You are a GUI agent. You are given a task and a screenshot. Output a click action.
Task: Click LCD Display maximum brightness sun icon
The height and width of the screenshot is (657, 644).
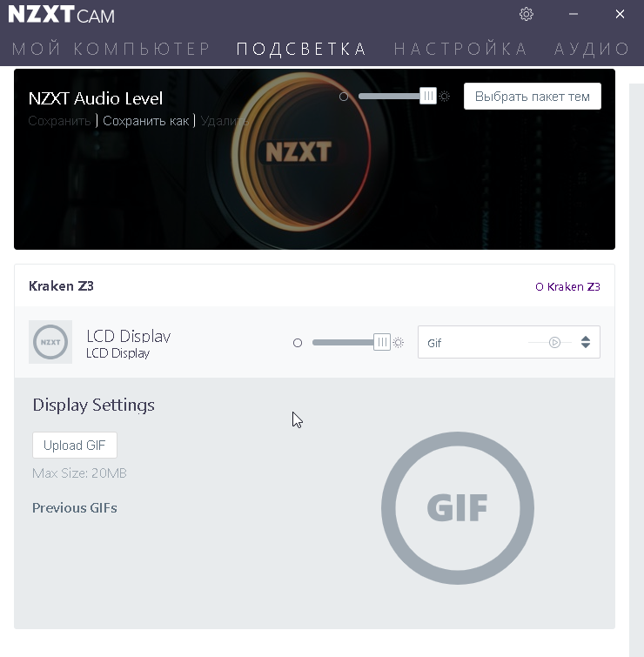click(x=399, y=343)
